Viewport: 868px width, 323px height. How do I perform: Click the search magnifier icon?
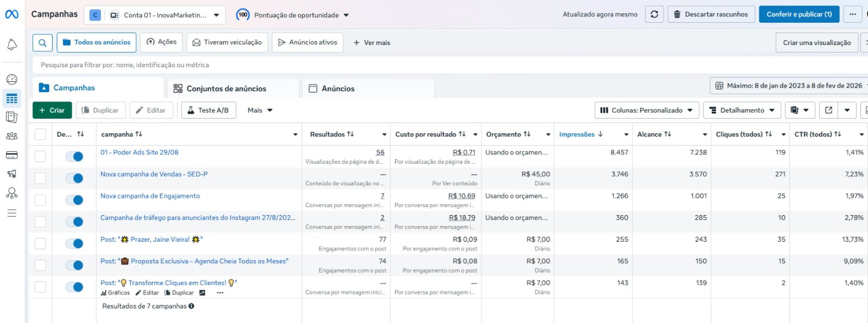tap(42, 42)
